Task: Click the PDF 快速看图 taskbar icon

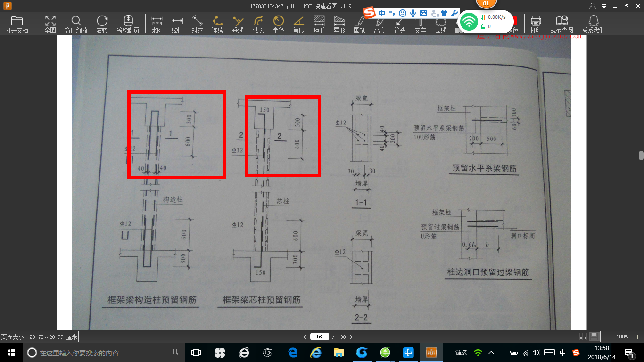Action: (x=431, y=353)
